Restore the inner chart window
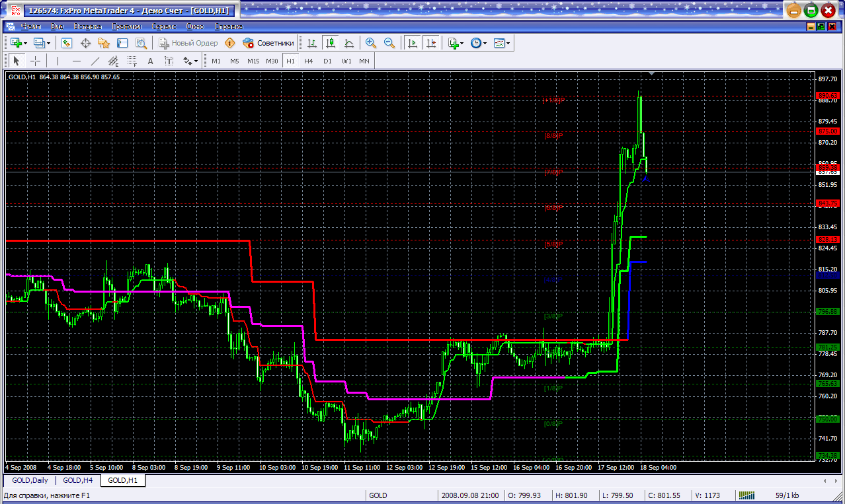845x504 pixels. click(821, 26)
